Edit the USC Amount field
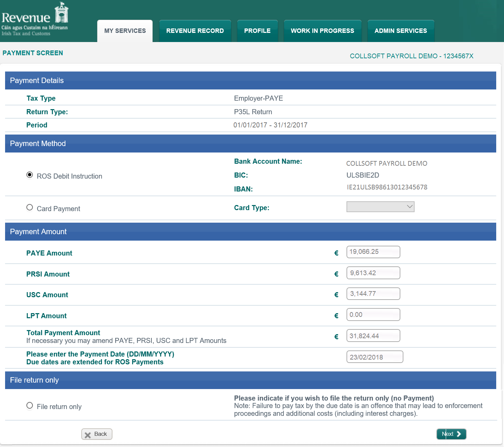Viewport: 504px width, 447px height. point(373,294)
